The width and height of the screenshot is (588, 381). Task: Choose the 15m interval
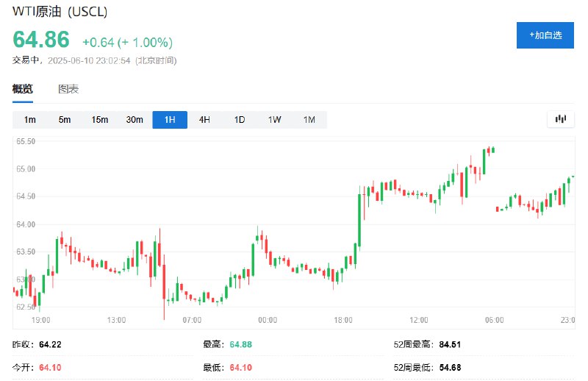[100, 120]
